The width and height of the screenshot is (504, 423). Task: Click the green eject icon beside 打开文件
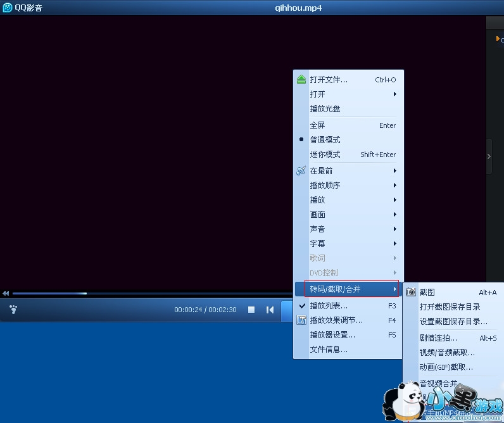(x=301, y=80)
